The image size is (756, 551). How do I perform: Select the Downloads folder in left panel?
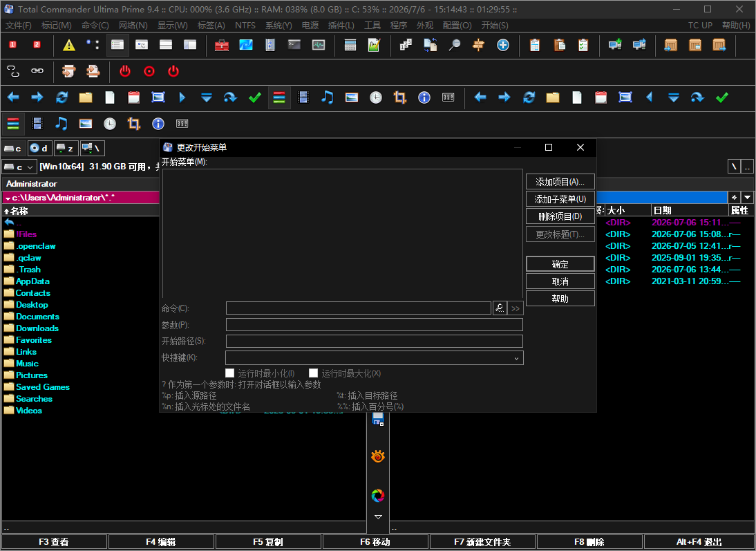point(37,328)
